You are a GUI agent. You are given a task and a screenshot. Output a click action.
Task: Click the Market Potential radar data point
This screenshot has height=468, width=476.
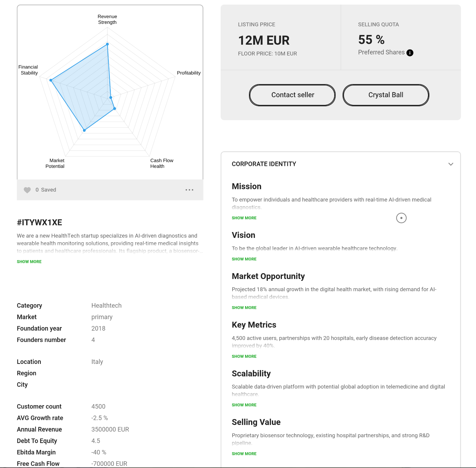84,130
